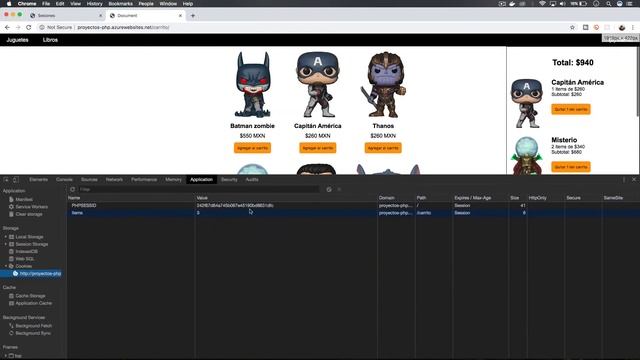Open Application Cache in the sidebar
Image resolution: width=640 pixels, height=360 pixels.
click(x=33, y=303)
